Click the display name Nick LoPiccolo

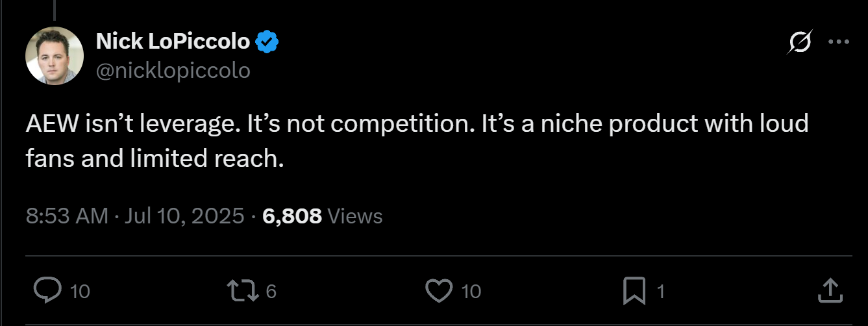[x=173, y=42]
